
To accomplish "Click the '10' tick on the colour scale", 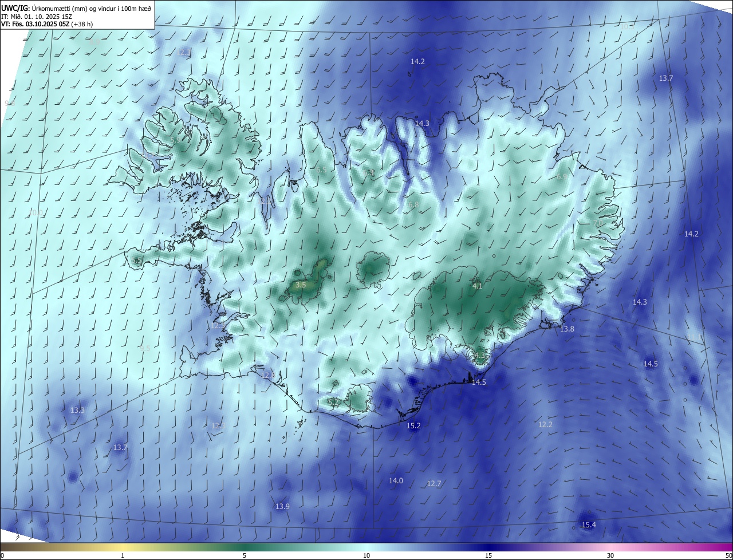I will [366, 555].
